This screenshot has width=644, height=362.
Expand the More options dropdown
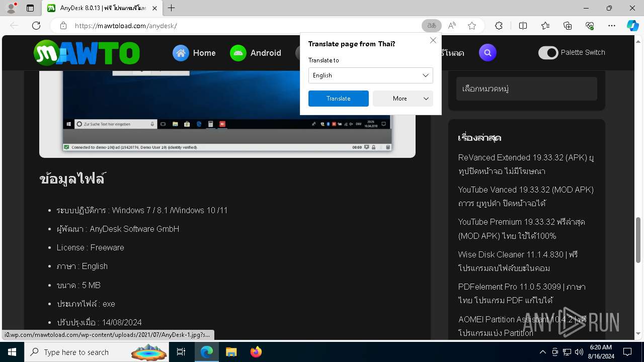coord(403,99)
